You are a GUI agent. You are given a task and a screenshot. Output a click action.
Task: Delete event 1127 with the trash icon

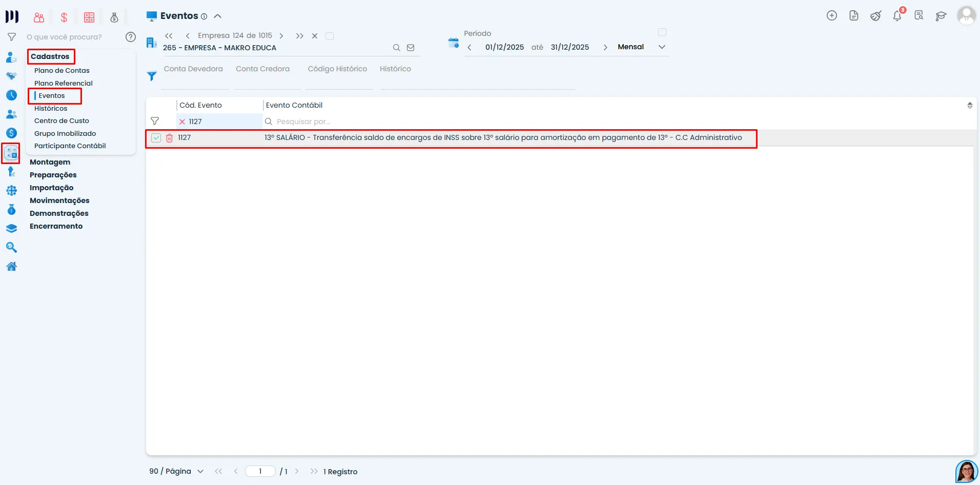click(x=169, y=138)
